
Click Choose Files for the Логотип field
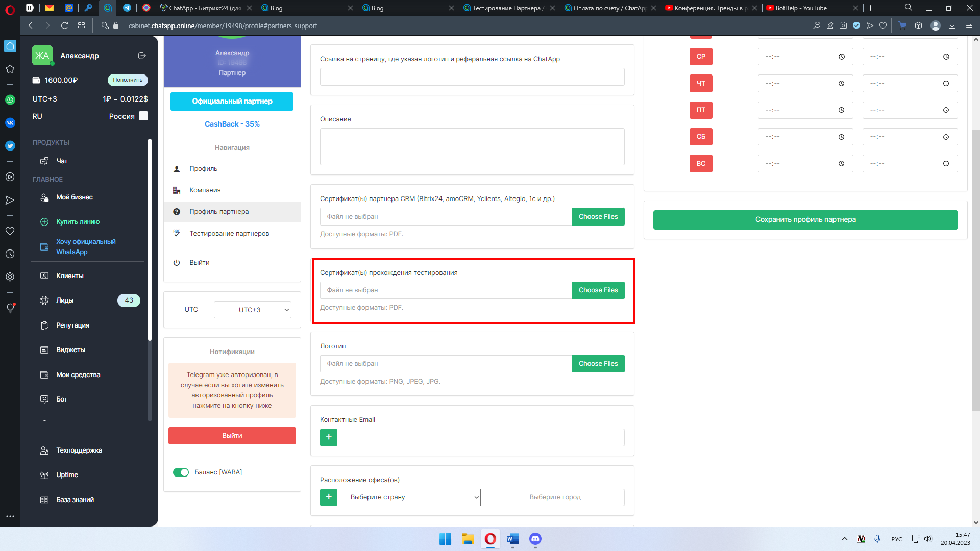pyautogui.click(x=598, y=364)
